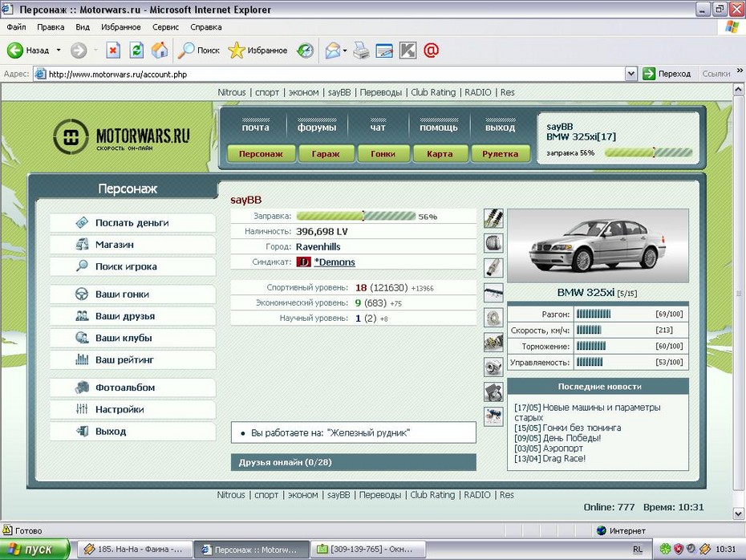Click Поиск игрока in the sidebar
The height and width of the screenshot is (560, 746).
tap(132, 266)
